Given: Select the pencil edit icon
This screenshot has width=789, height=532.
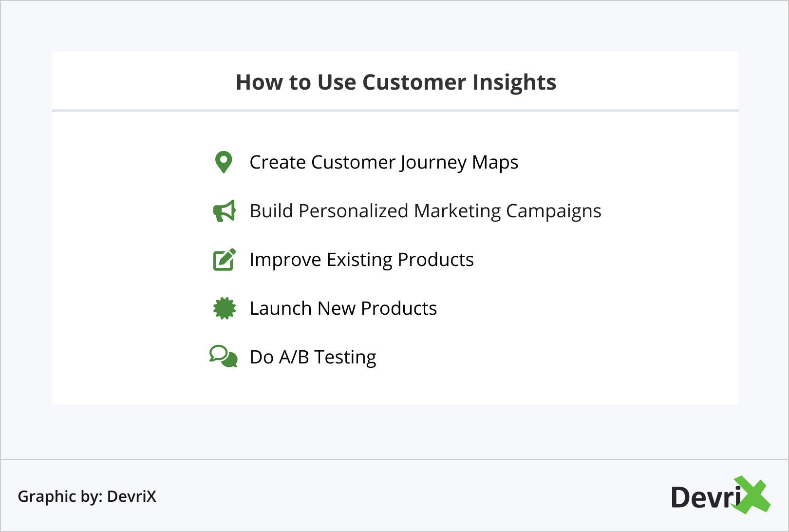Looking at the screenshot, I should (225, 260).
